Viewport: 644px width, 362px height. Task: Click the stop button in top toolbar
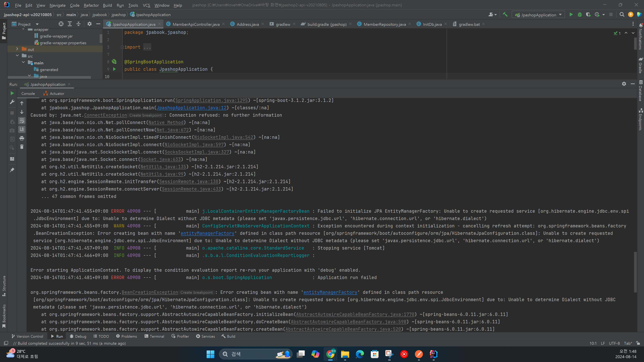click(x=611, y=15)
